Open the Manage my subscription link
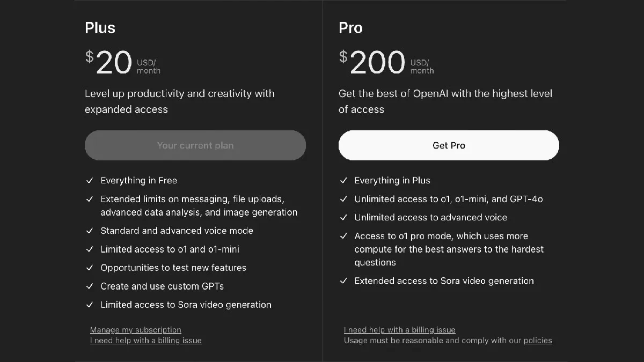The height and width of the screenshot is (362, 644). [x=136, y=330]
